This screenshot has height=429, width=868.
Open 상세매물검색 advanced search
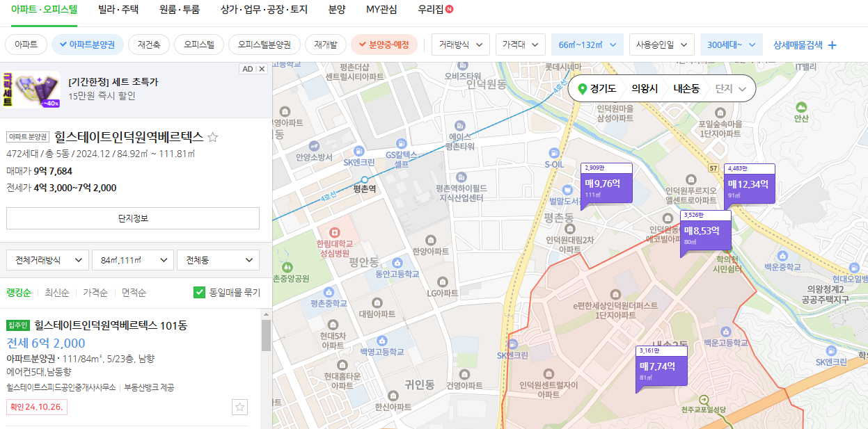805,44
